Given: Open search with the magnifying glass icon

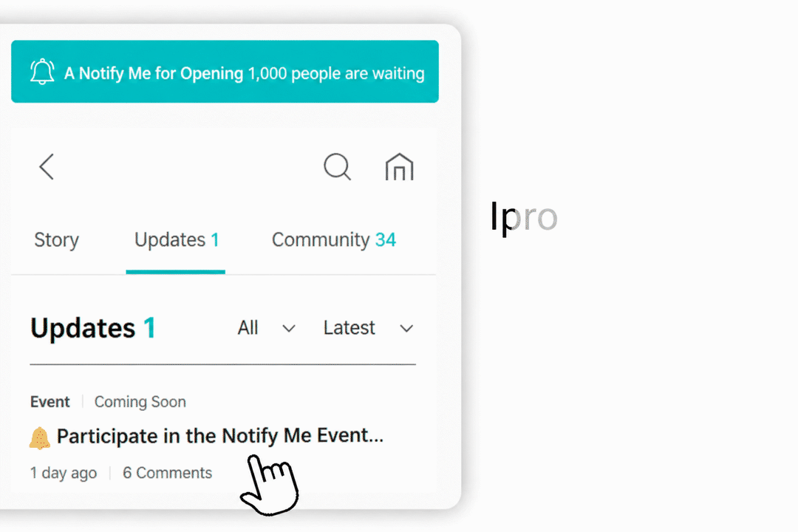Looking at the screenshot, I should click(x=338, y=167).
